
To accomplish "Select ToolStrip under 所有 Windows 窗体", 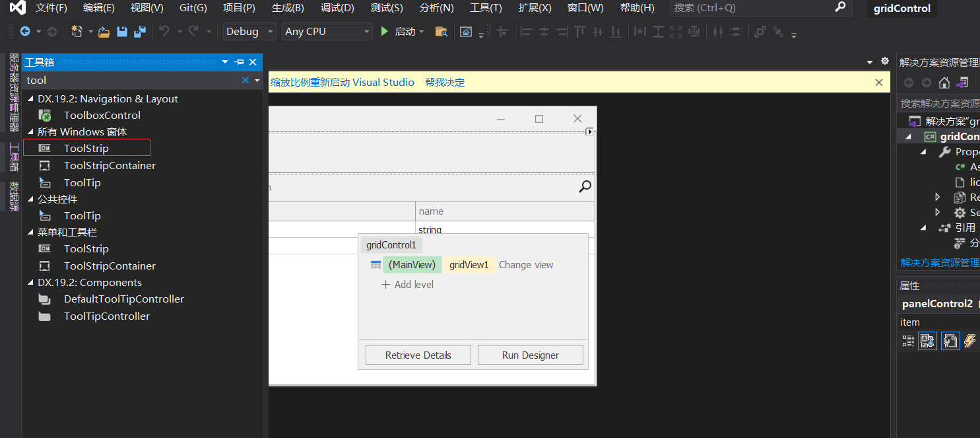I will [86, 148].
